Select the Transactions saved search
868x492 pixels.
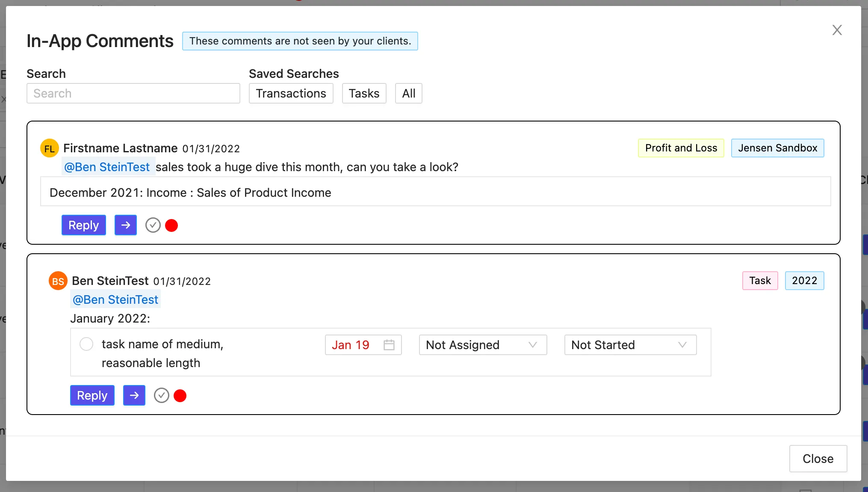coord(291,93)
